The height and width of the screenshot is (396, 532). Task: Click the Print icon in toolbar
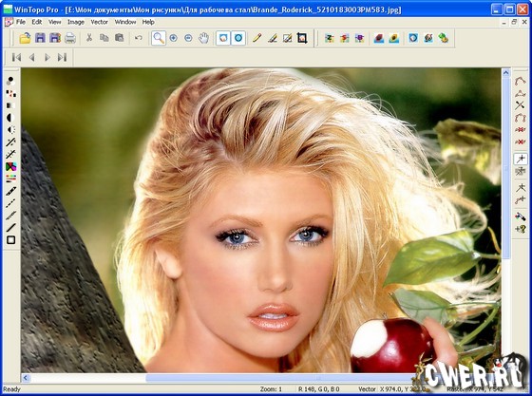(70, 38)
